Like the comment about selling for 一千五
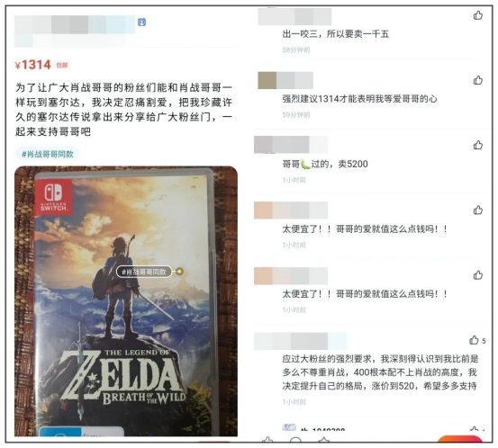Image resolution: width=498 pixels, height=448 pixels. click(477, 15)
